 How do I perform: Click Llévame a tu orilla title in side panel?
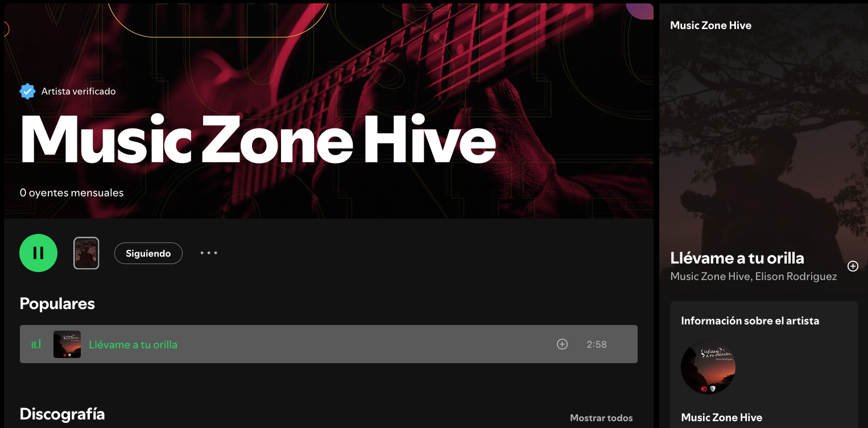click(737, 258)
